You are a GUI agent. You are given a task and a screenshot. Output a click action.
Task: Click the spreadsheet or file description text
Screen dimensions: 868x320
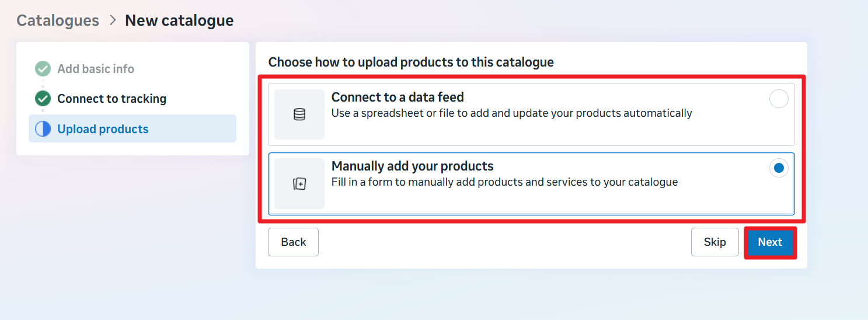click(x=511, y=113)
